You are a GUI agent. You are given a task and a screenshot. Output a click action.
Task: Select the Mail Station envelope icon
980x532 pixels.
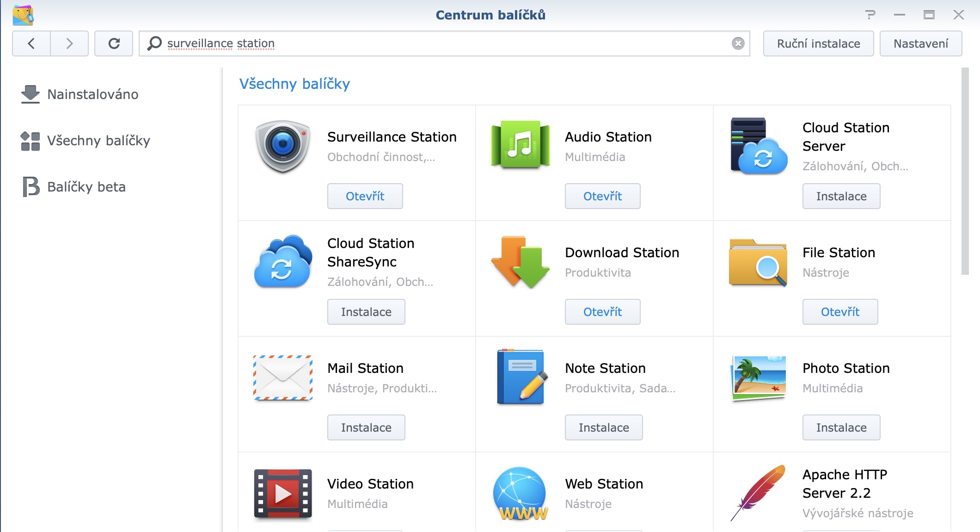pos(282,377)
